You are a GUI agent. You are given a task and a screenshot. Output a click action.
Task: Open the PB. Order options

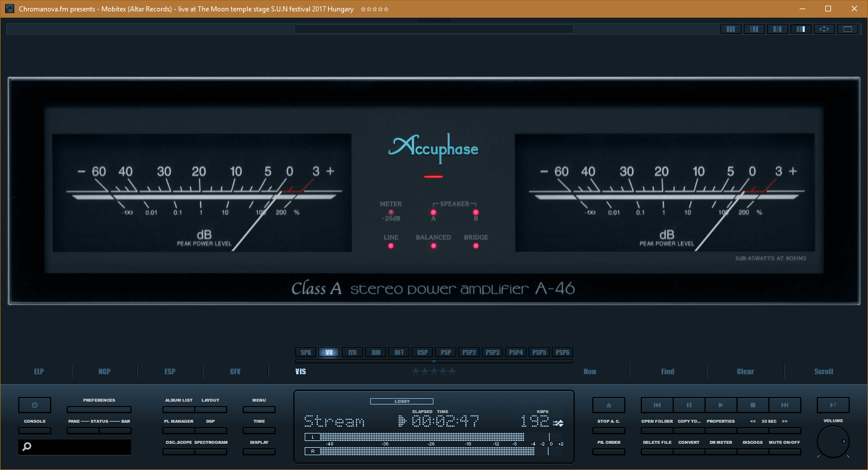(x=608, y=452)
